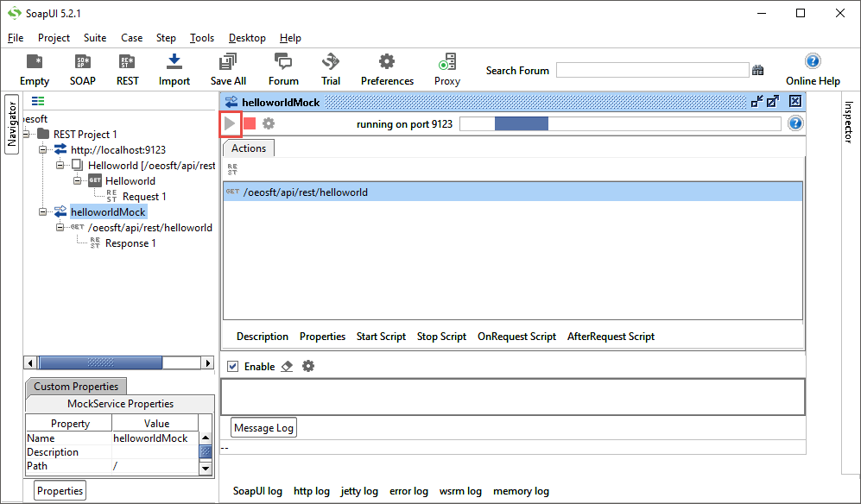The image size is (861, 504).
Task: Click the Properties button under navigator
Action: point(60,491)
